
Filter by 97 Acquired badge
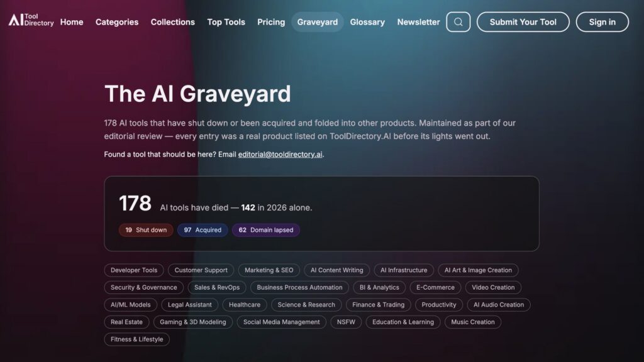click(203, 230)
